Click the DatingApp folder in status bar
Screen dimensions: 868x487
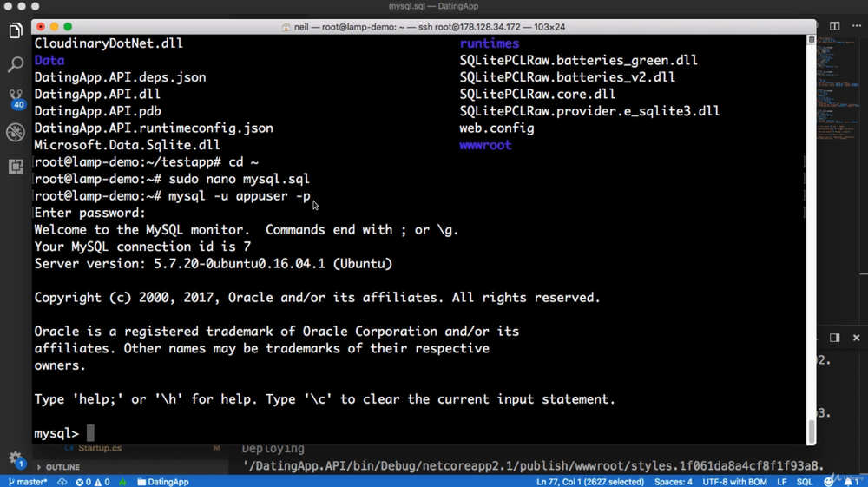(163, 482)
